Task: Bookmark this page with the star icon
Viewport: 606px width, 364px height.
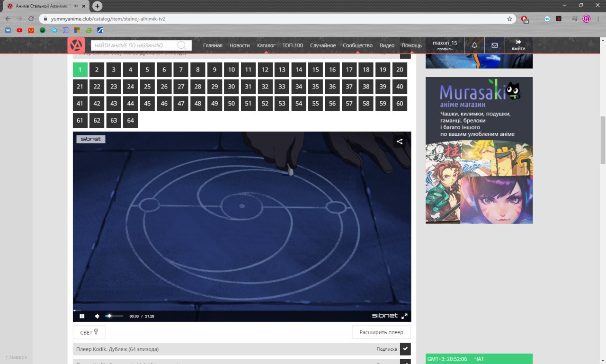Action: [509, 19]
